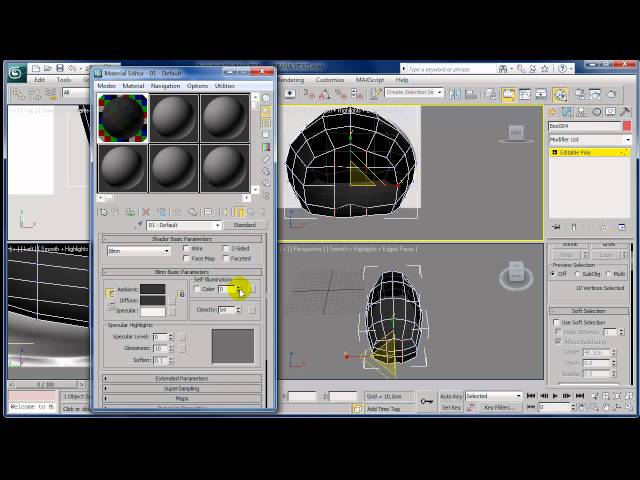Open the Motion command panel tab
Screen dimensions: 640x480
pyautogui.click(x=596, y=112)
